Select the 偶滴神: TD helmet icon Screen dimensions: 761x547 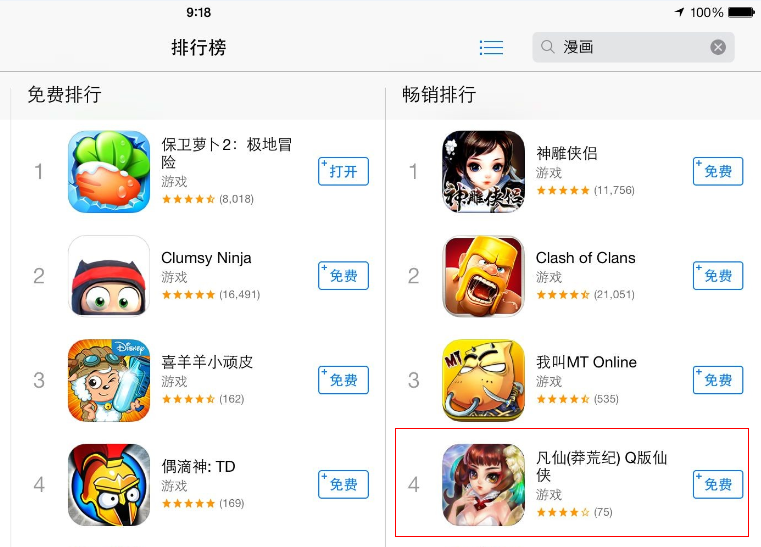pyautogui.click(x=109, y=484)
